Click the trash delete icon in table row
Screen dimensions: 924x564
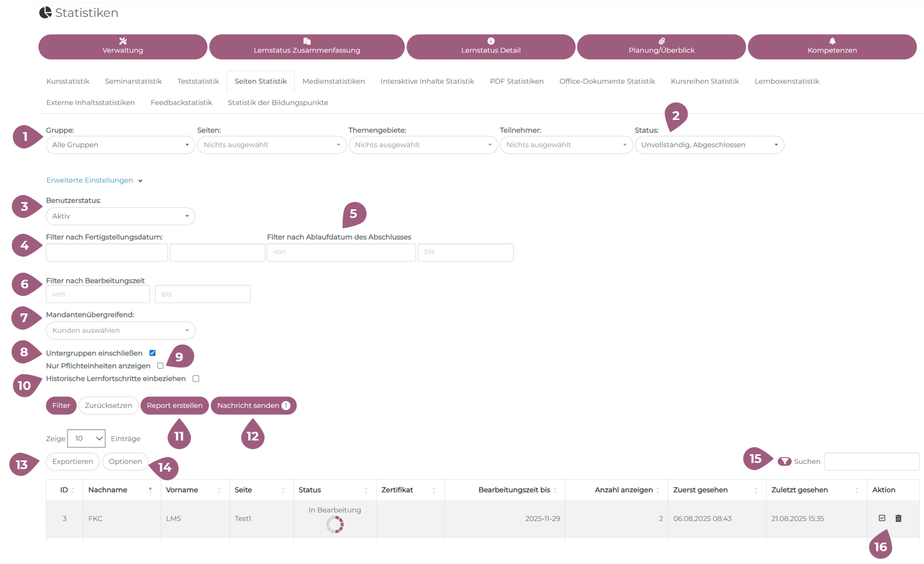898,519
